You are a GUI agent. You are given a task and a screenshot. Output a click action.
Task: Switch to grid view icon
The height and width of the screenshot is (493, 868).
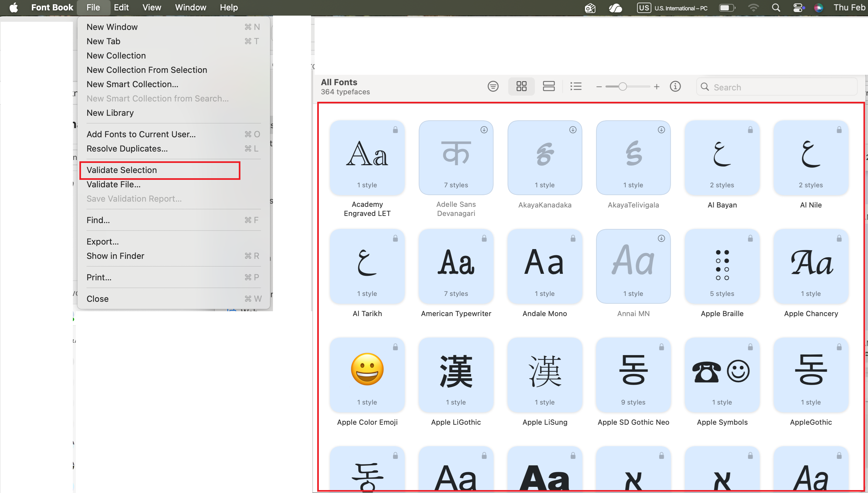[x=521, y=87]
